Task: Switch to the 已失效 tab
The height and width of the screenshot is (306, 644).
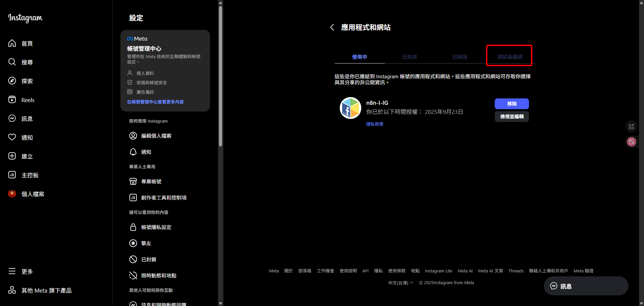Action: [410, 57]
